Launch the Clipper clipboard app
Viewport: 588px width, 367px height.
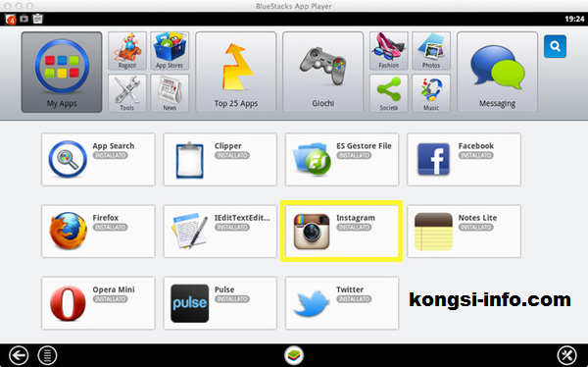(220, 159)
